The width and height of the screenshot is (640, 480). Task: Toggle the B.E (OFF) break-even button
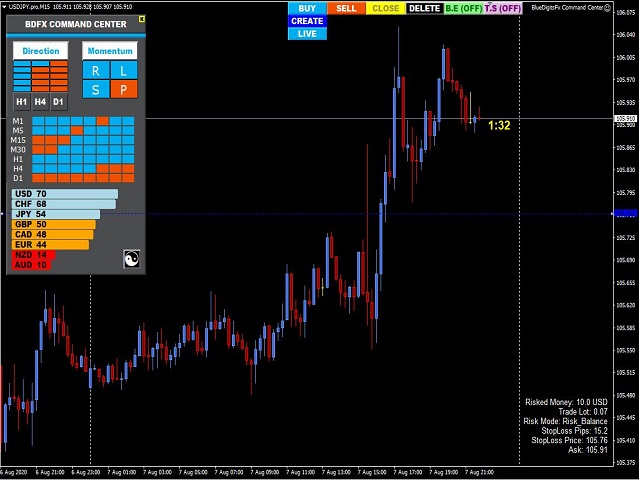coord(464,8)
